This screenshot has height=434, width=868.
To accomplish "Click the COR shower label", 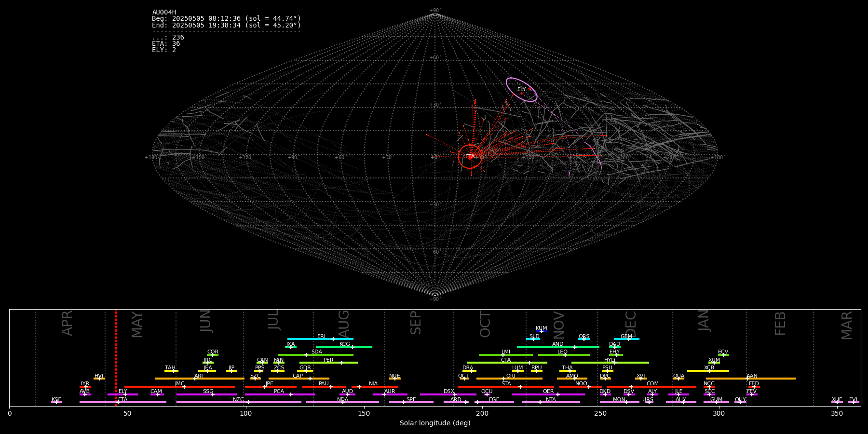I will tap(213, 352).
